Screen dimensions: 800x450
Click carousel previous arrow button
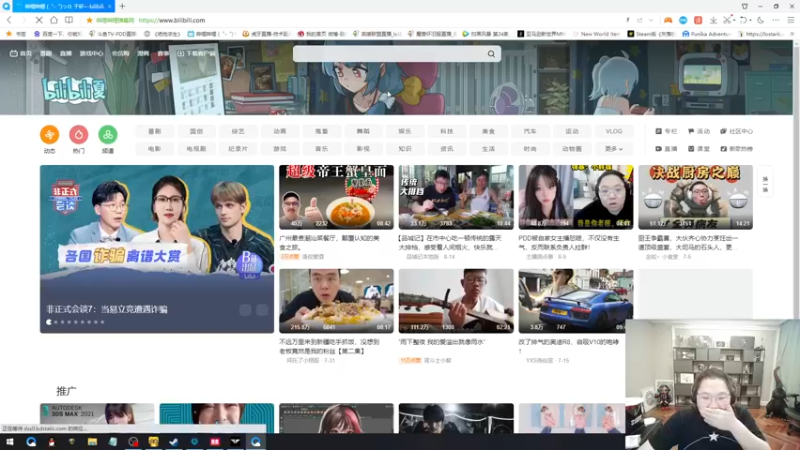tap(245, 310)
